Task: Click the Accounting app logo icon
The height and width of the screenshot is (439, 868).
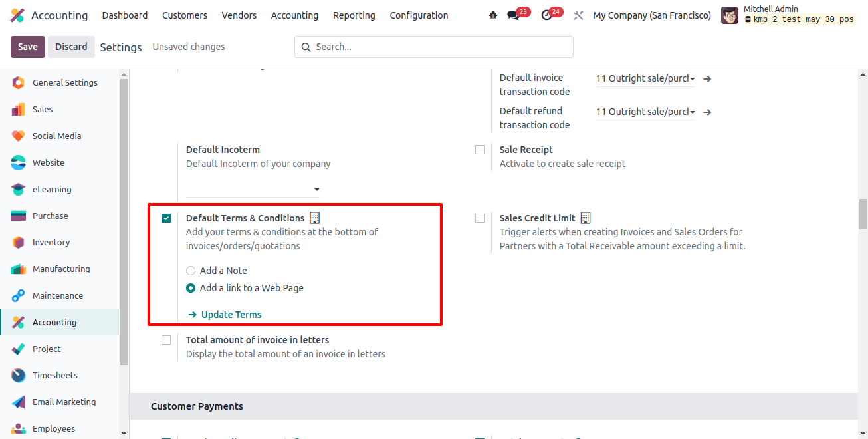Action: (x=17, y=15)
